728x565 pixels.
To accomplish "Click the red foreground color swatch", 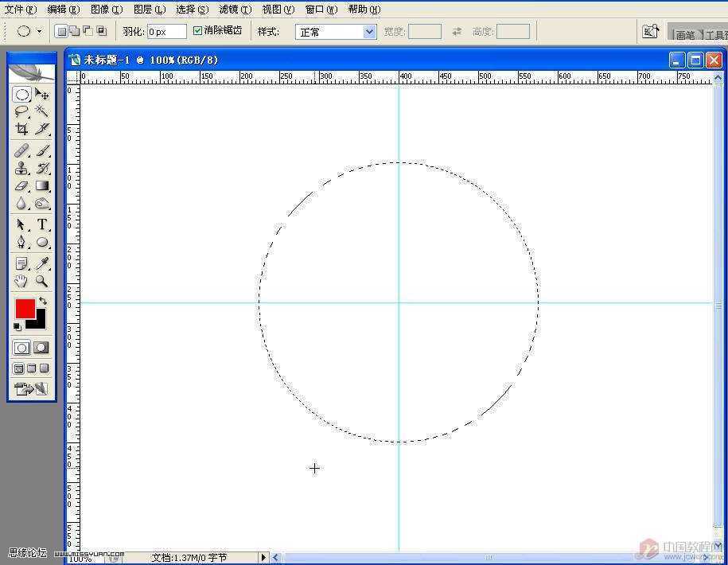I will (x=25, y=309).
